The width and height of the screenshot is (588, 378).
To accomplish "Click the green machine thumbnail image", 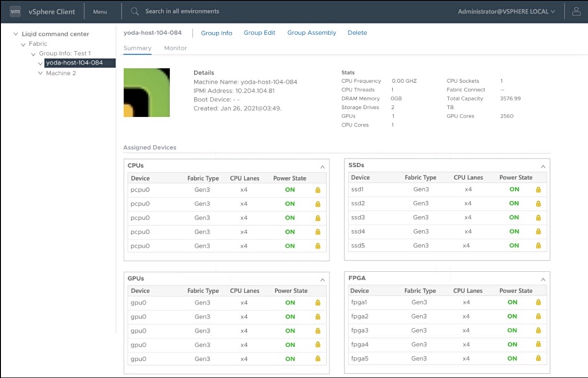I will click(147, 93).
